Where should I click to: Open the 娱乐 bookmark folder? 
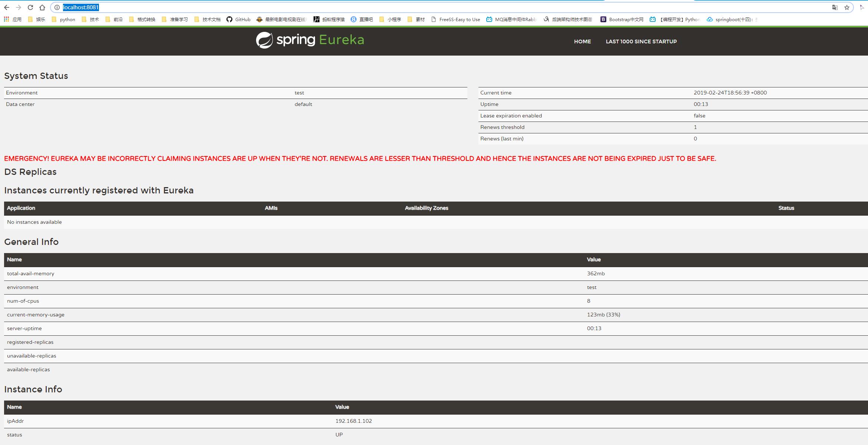pos(36,19)
